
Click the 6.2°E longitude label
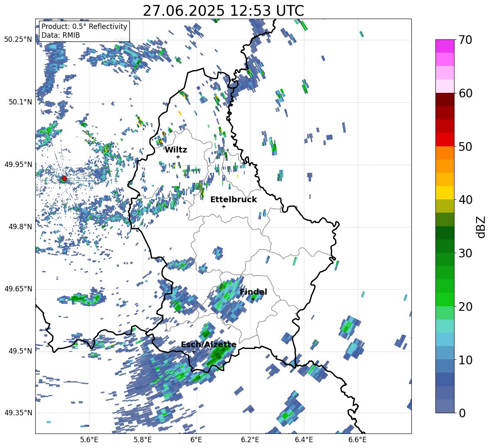pos(250,440)
